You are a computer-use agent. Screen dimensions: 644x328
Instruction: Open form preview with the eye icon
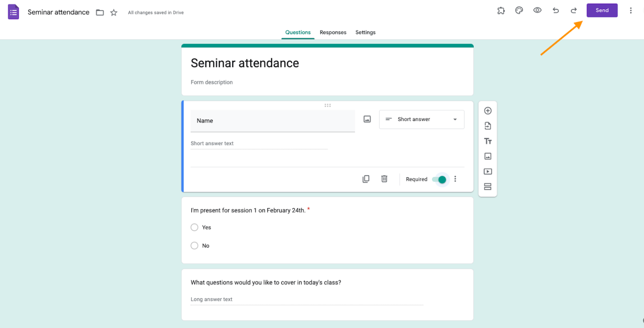[537, 10]
